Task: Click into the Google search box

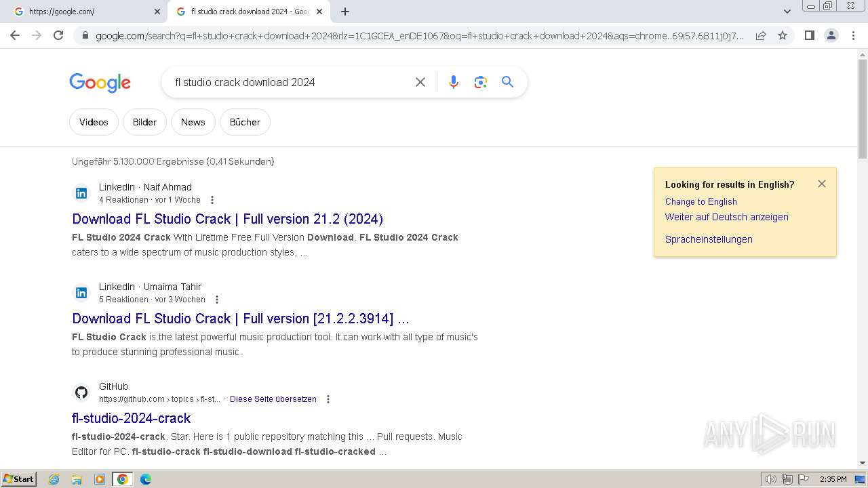Action: 288,82
